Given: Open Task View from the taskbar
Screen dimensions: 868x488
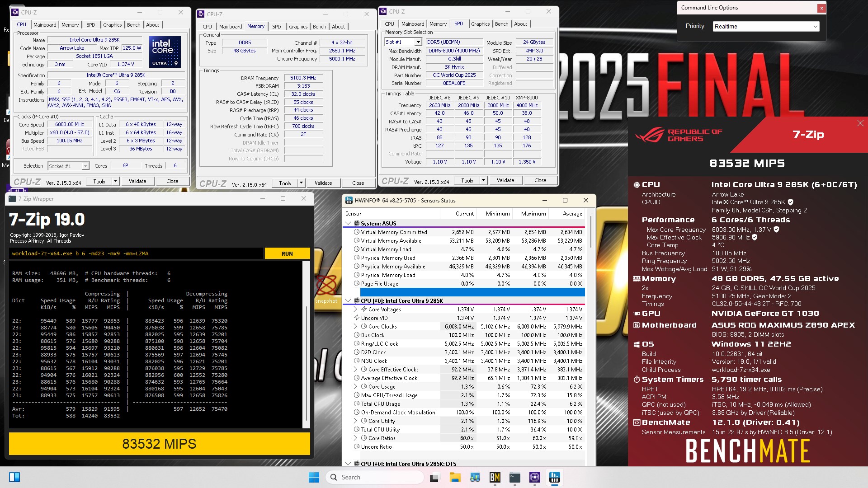Looking at the screenshot, I should pos(434,477).
